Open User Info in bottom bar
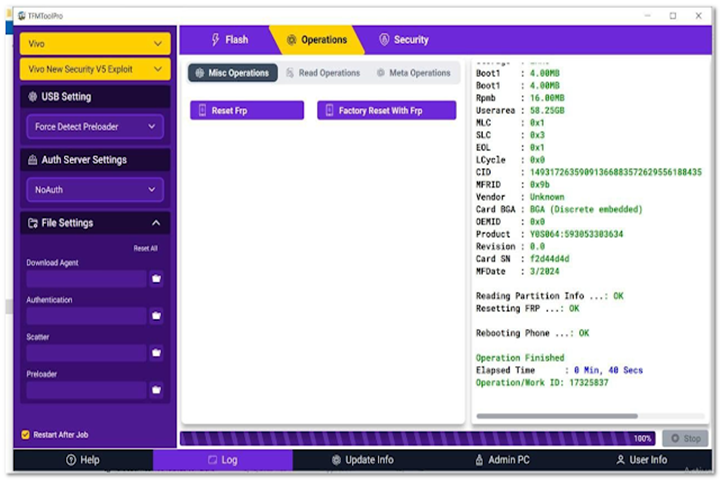Viewport: 720px width, 480px height. click(x=642, y=460)
